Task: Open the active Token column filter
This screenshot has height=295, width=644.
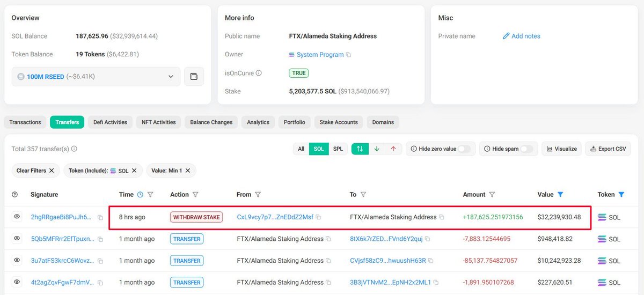Action: pyautogui.click(x=621, y=195)
